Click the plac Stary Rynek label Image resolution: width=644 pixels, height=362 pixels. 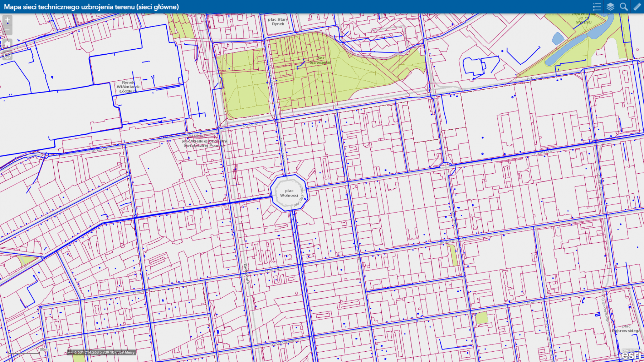(x=278, y=22)
